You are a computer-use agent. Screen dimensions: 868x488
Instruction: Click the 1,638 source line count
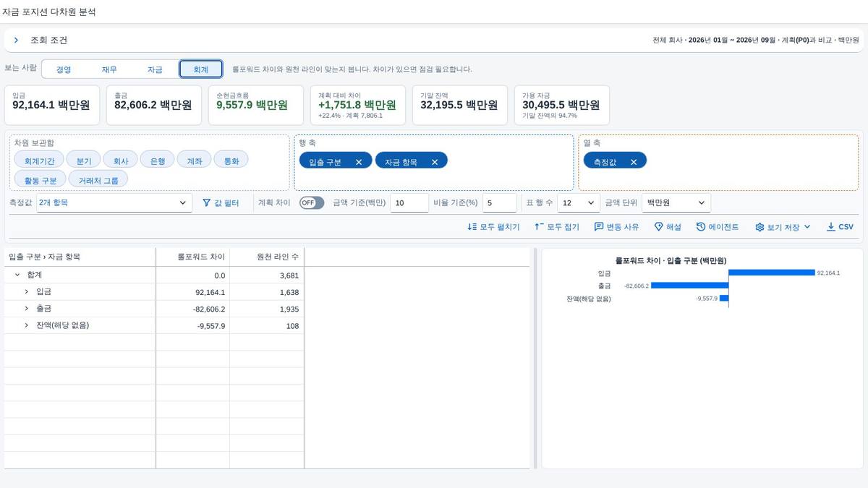tap(267, 292)
